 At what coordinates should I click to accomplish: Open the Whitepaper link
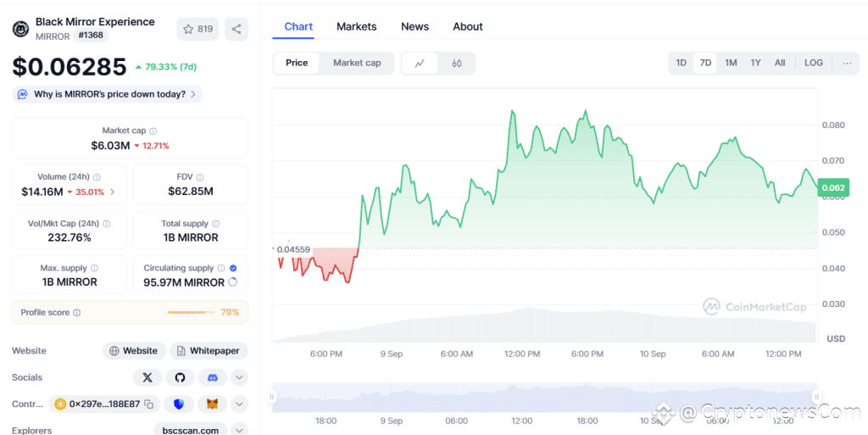[209, 351]
